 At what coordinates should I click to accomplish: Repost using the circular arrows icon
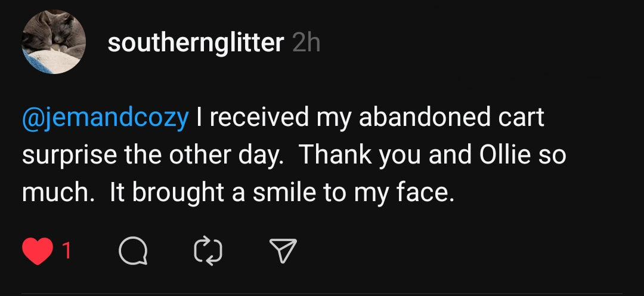click(208, 251)
